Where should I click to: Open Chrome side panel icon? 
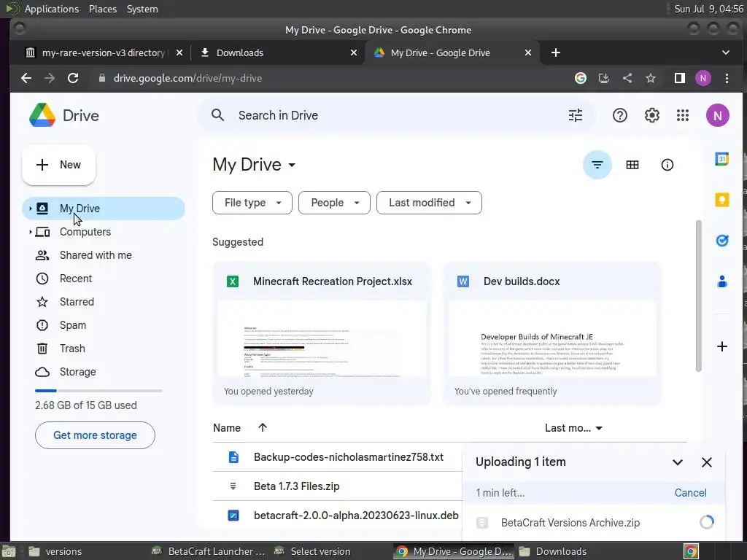pos(679,78)
